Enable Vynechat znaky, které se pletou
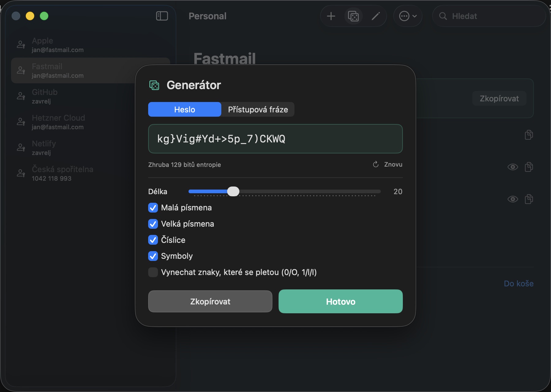This screenshot has width=551, height=392. point(153,272)
